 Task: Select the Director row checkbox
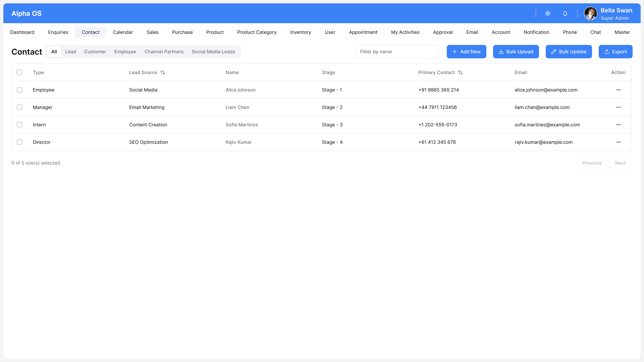tap(19, 142)
